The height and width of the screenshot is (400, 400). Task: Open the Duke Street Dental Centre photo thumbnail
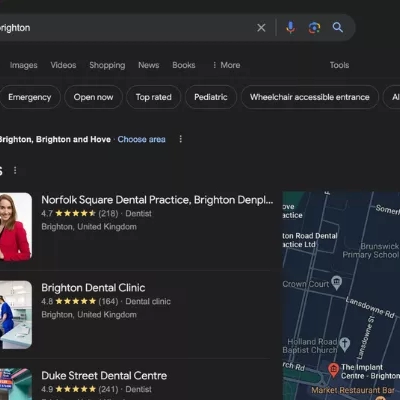[16, 384]
